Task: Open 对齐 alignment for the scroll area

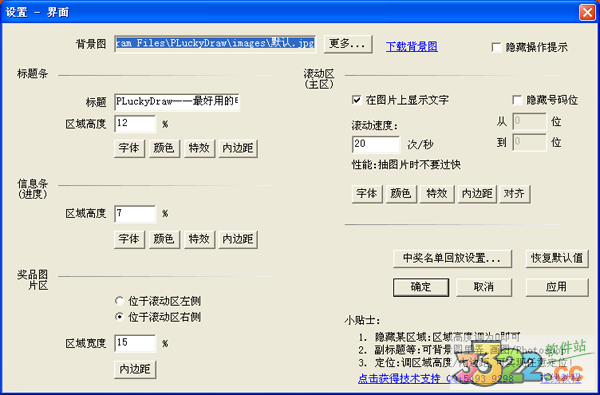Action: [515, 194]
